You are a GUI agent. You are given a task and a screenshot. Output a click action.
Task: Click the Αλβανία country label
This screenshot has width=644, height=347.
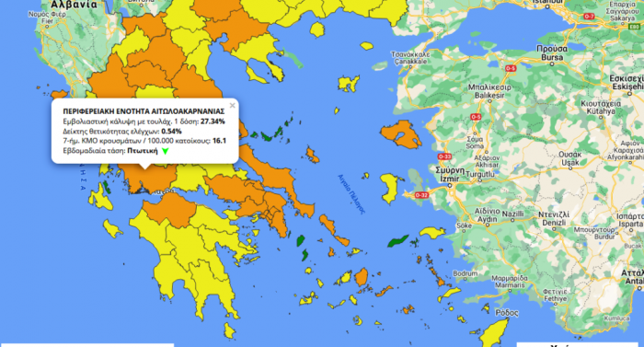74,5
